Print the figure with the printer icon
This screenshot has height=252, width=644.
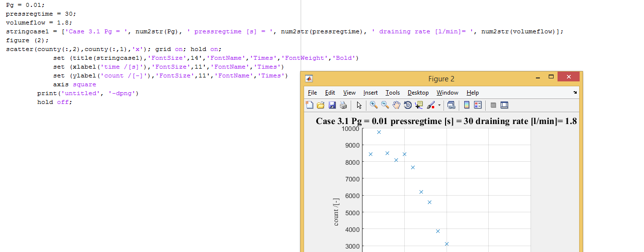[x=343, y=105]
